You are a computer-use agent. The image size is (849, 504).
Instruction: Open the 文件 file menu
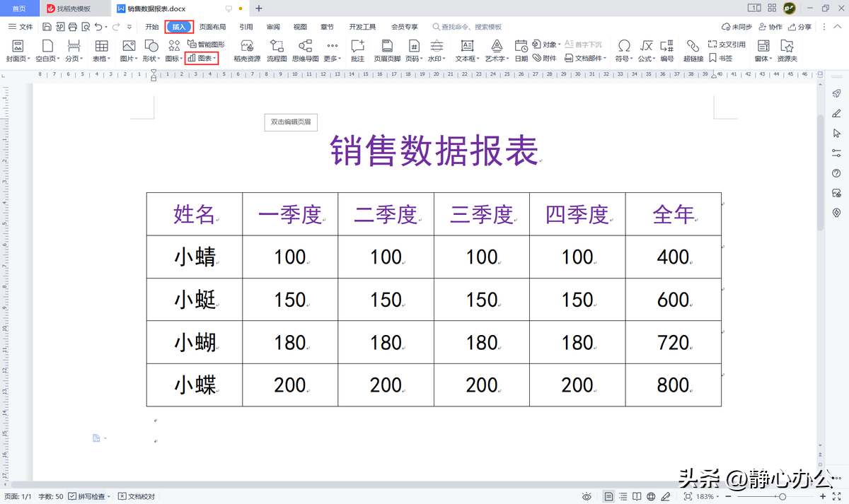coord(21,27)
